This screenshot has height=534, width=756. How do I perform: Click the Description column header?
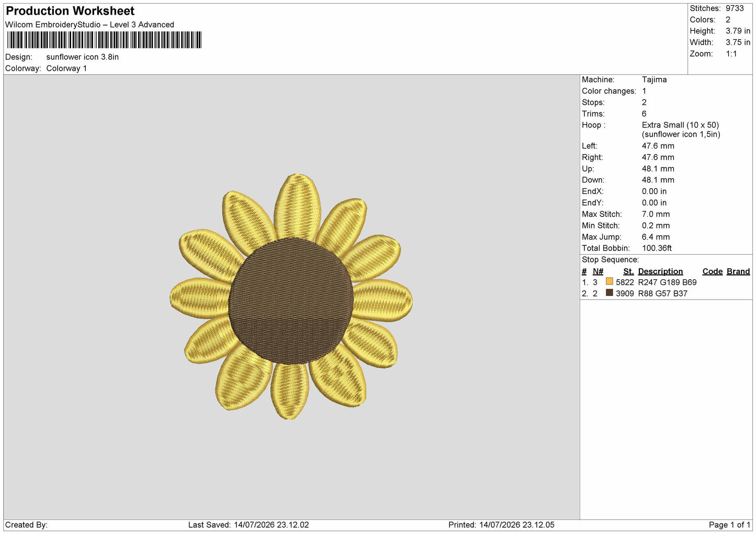(x=660, y=271)
